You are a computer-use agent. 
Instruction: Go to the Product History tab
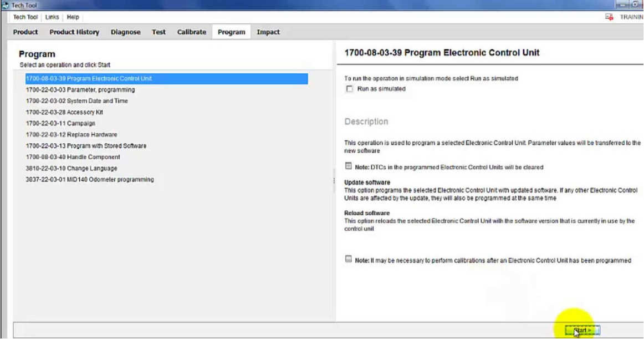(74, 32)
